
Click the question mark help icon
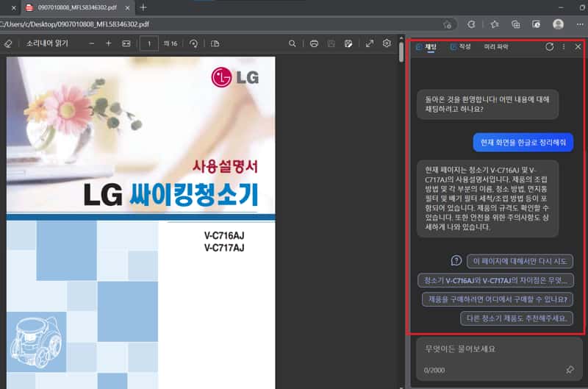point(456,260)
